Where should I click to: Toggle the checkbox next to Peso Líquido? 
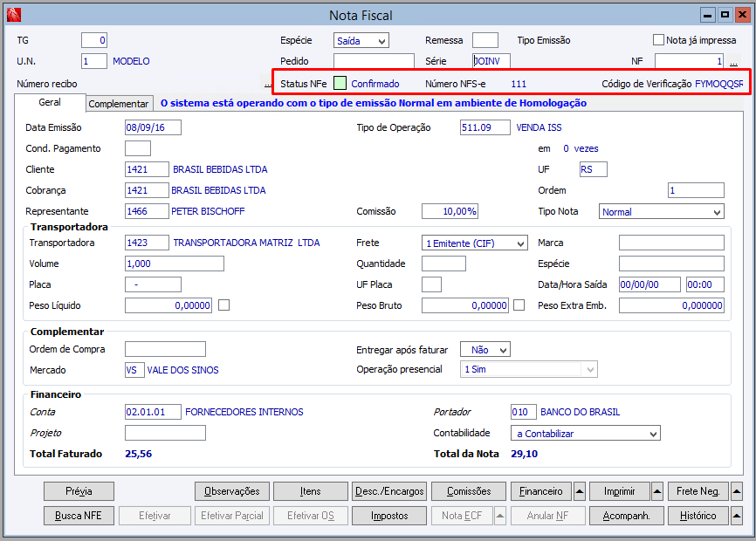224,305
